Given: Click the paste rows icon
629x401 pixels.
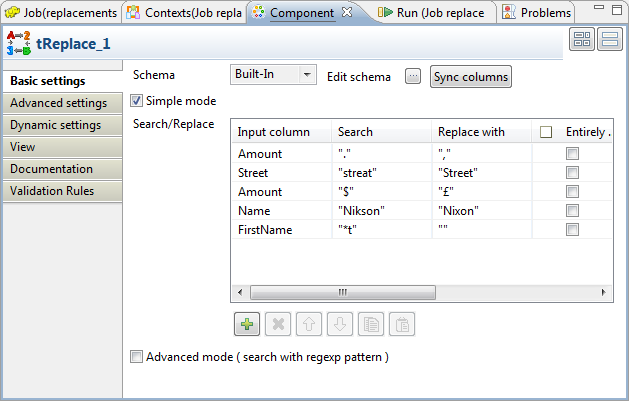Looking at the screenshot, I should [x=401, y=324].
